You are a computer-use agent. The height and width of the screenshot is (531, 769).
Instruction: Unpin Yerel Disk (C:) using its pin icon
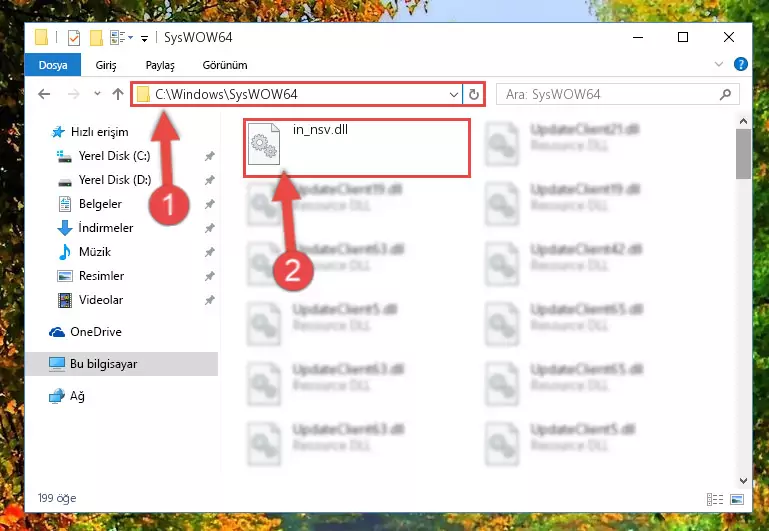click(209, 156)
